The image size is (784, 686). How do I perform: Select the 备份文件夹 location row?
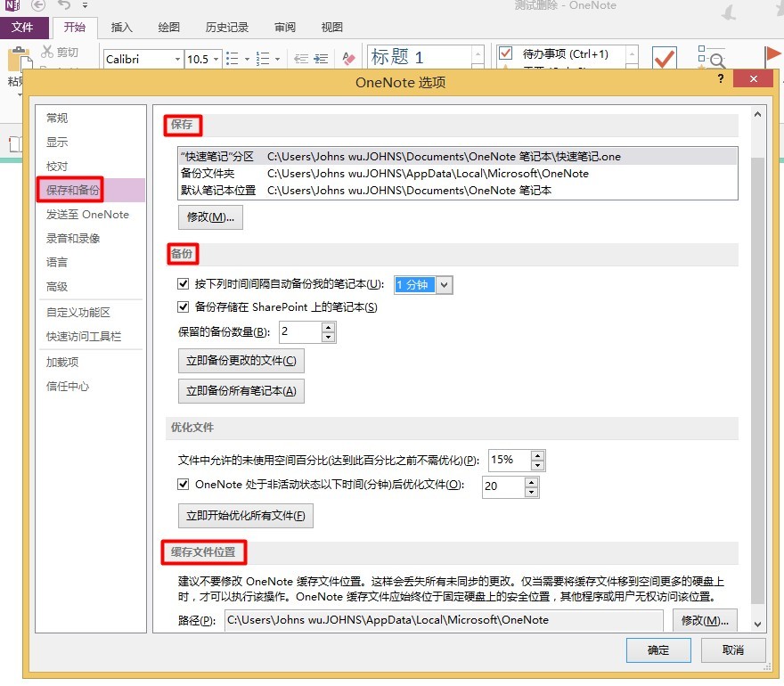(458, 174)
